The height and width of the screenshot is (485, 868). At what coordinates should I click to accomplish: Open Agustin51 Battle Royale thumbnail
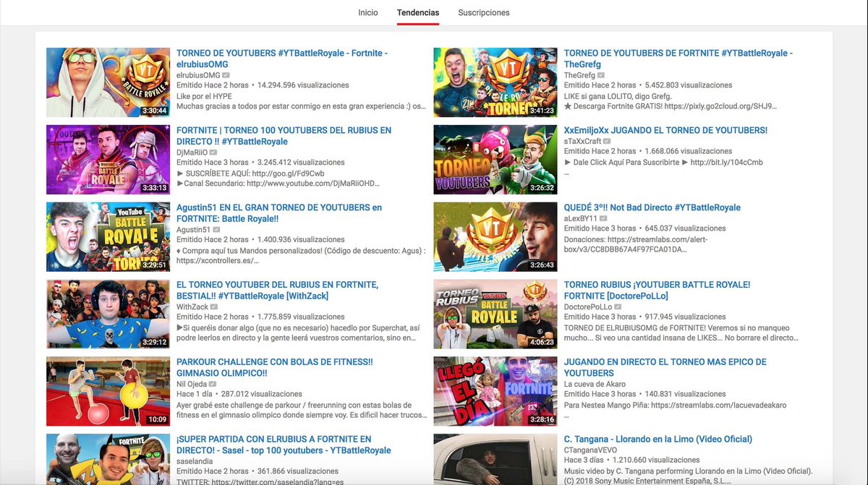[109, 237]
